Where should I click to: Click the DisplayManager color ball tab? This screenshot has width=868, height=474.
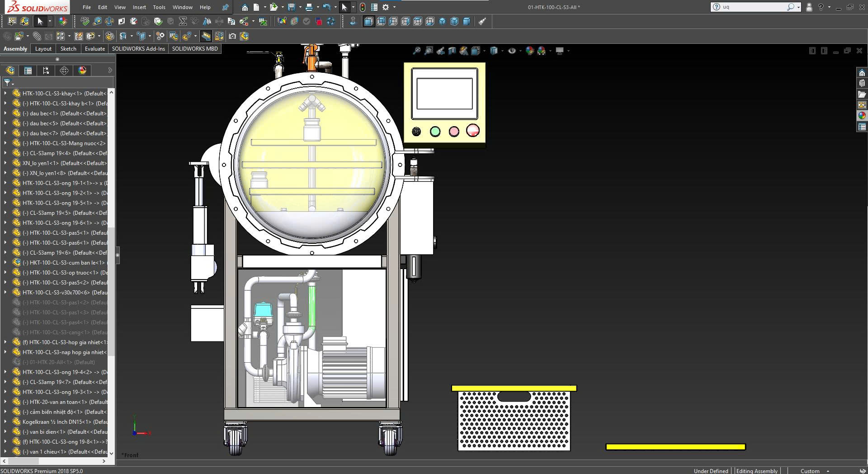(82, 71)
